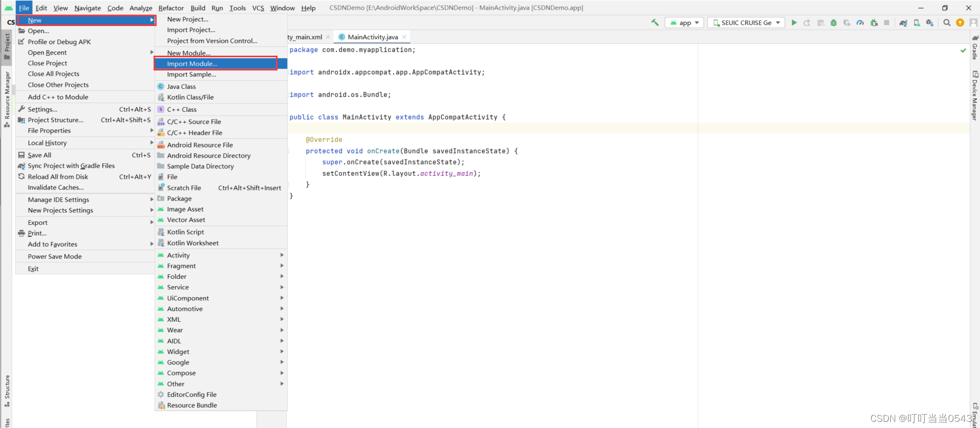Create a Kotlin Worksheet

coord(221,243)
